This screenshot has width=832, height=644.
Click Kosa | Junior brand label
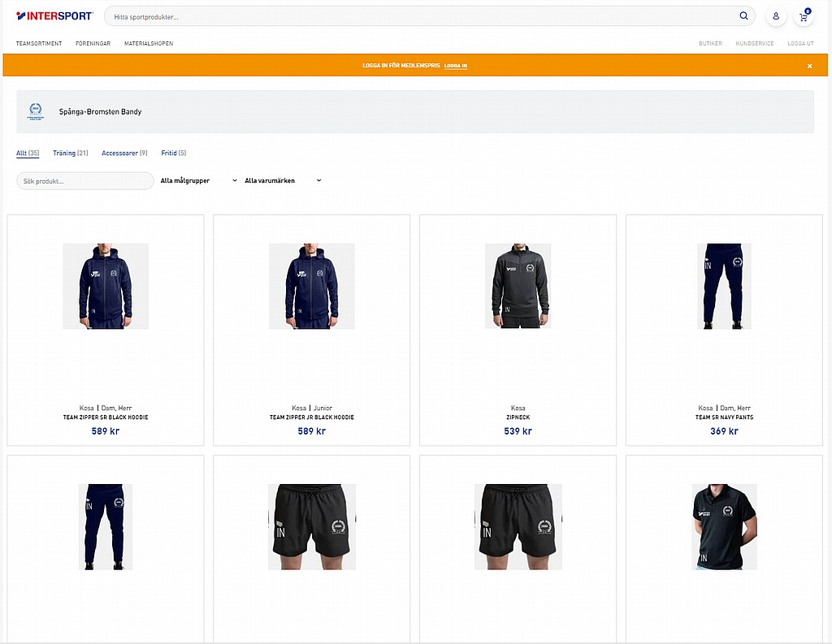pyautogui.click(x=312, y=408)
